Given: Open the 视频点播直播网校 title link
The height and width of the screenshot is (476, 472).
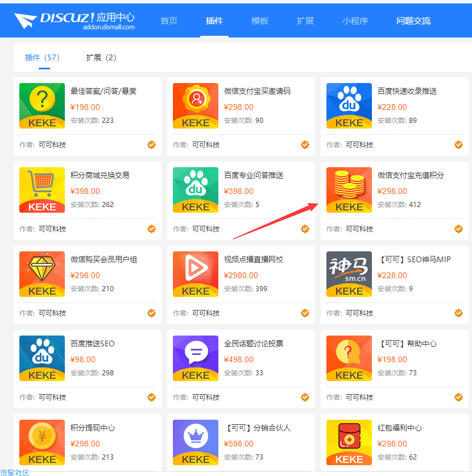Looking at the screenshot, I should [254, 259].
